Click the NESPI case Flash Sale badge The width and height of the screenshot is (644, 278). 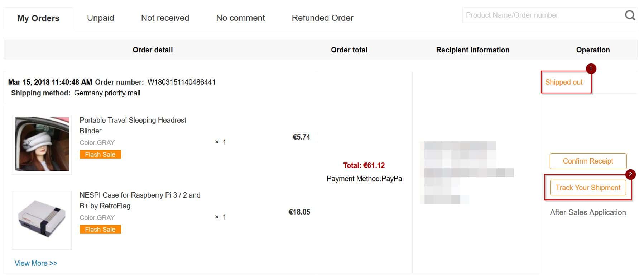[x=100, y=229]
